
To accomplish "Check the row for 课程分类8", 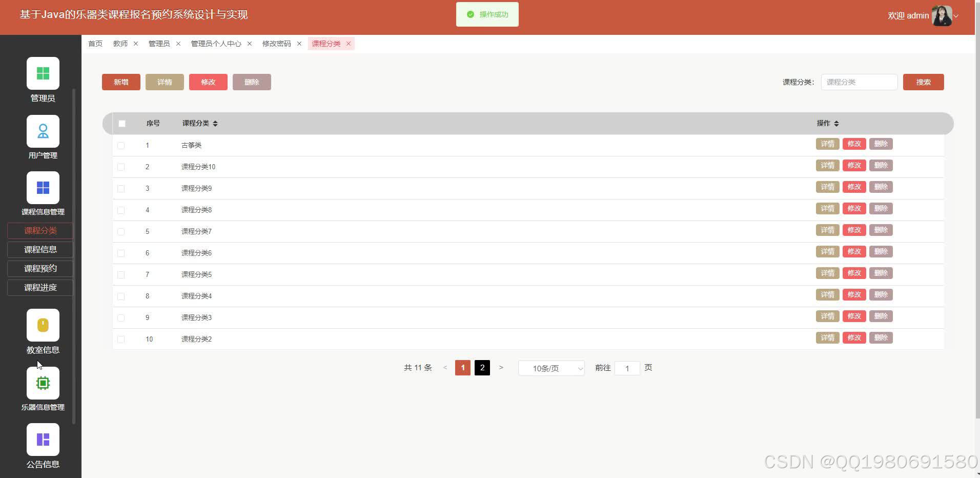I will coord(121,210).
